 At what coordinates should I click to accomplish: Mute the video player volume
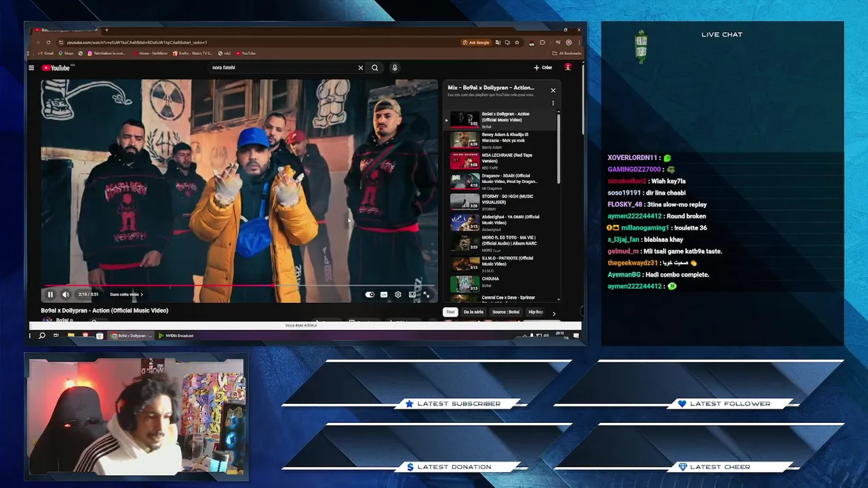click(x=66, y=294)
